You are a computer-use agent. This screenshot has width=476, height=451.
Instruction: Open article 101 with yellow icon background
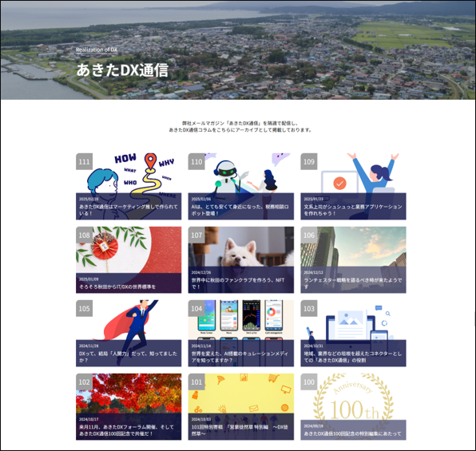click(x=240, y=406)
